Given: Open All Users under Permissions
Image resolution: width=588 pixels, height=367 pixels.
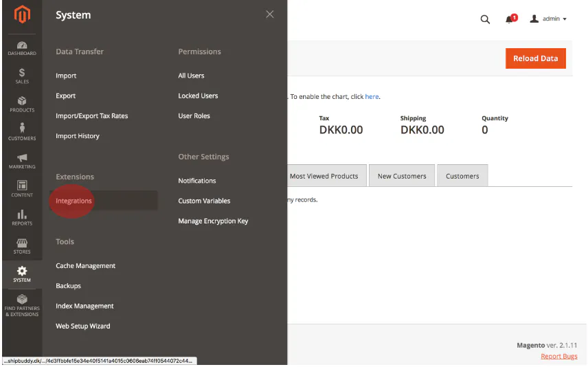Looking at the screenshot, I should tap(191, 76).
